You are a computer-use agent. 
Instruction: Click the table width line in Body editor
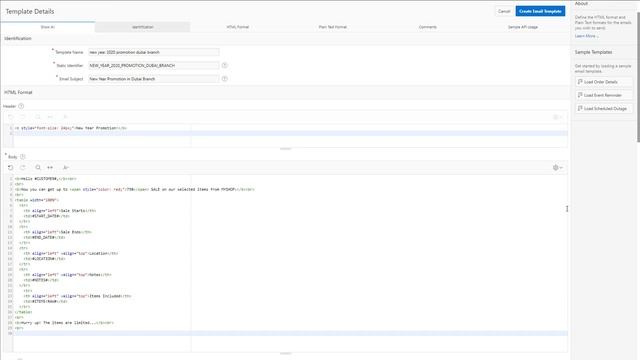click(x=37, y=200)
